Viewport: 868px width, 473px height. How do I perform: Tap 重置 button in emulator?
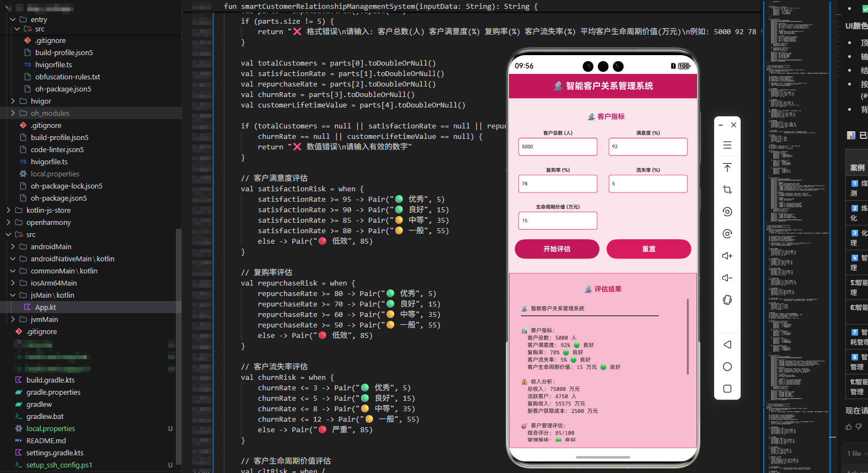[x=649, y=249]
